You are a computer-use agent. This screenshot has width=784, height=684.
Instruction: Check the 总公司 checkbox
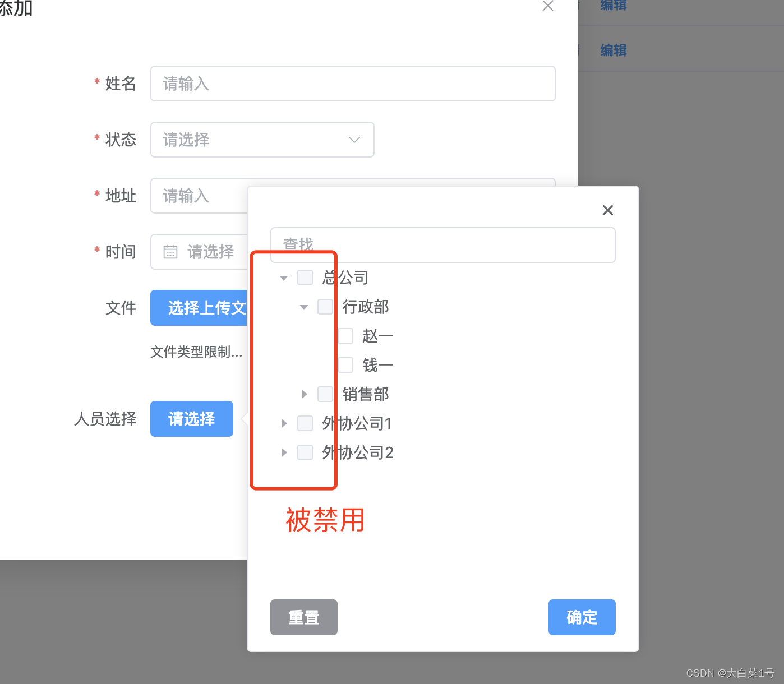[305, 277]
